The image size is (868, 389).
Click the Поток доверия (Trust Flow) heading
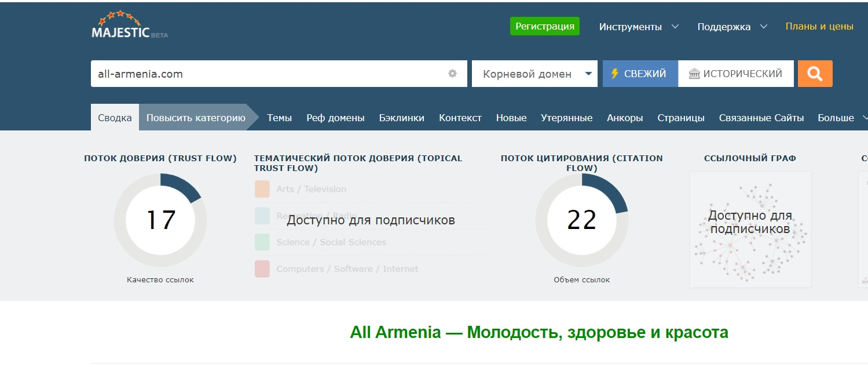click(x=160, y=158)
